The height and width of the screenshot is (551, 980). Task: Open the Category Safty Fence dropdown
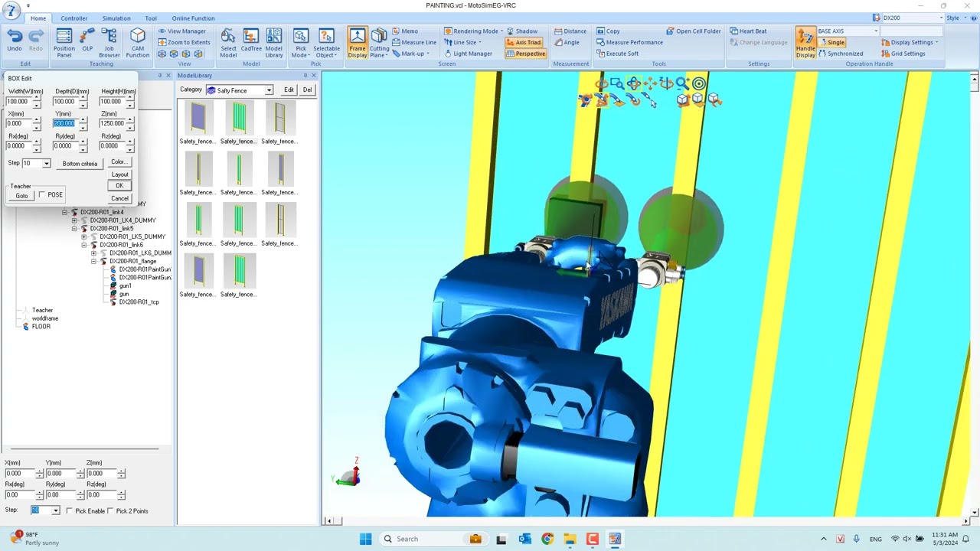pyautogui.click(x=269, y=90)
